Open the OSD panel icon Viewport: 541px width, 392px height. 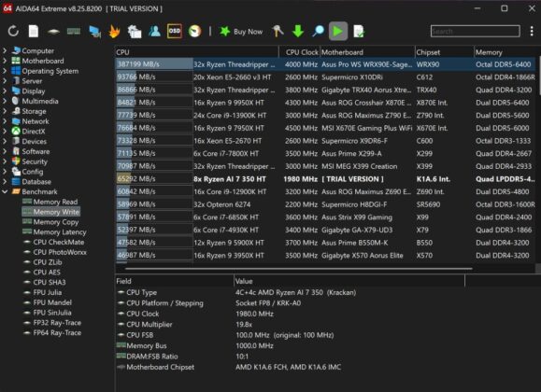174,32
